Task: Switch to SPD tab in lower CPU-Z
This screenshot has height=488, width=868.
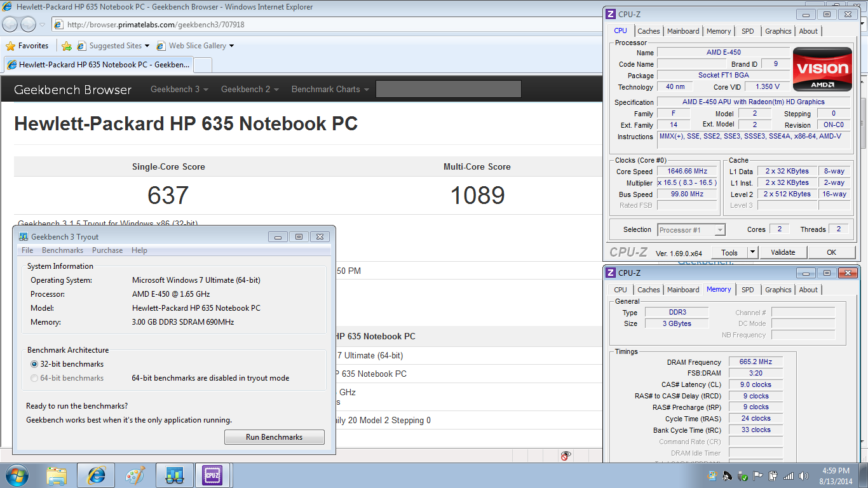Action: click(748, 290)
